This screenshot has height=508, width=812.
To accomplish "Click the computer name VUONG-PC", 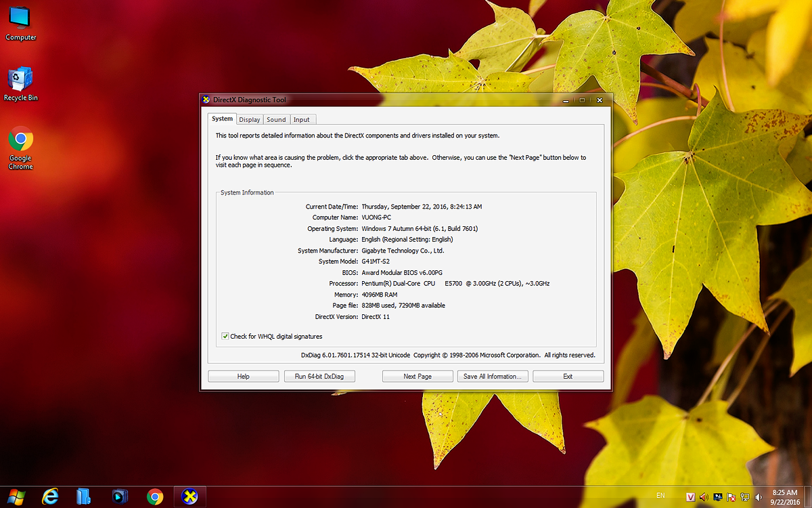I will 376,217.
